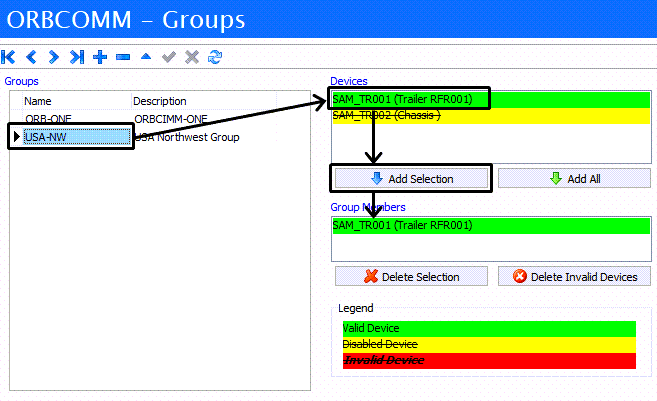Jump to last record icon
This screenshot has width=657, height=401.
pyautogui.click(x=77, y=57)
